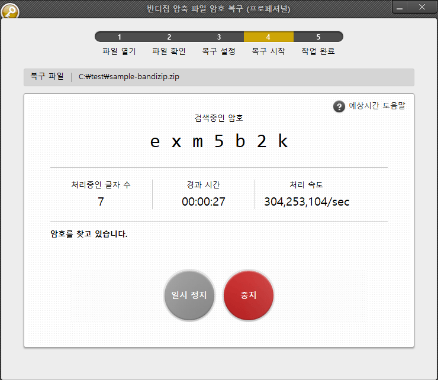Click the window title bar text
The width and height of the screenshot is (438, 380).
(x=218, y=8)
